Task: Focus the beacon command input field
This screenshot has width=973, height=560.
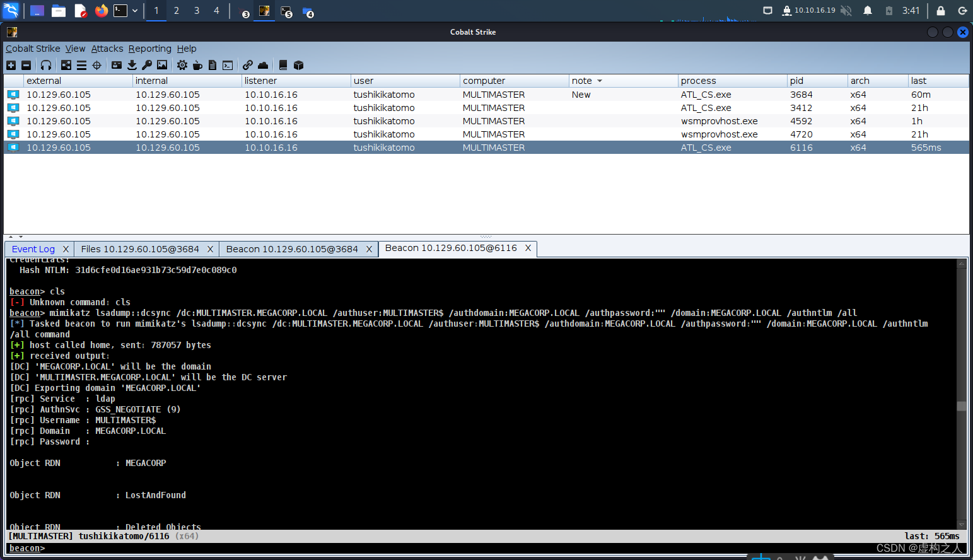Action: click(x=504, y=548)
